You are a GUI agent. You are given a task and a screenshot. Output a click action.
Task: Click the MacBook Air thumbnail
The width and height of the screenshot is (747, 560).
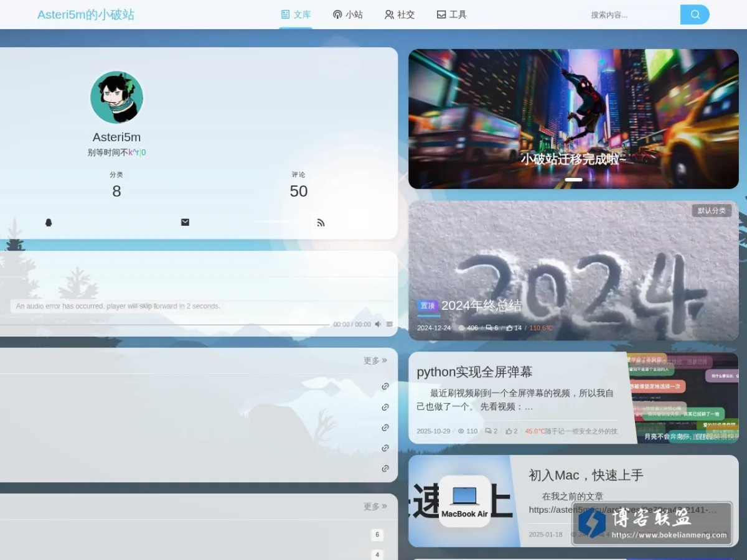pos(464,501)
